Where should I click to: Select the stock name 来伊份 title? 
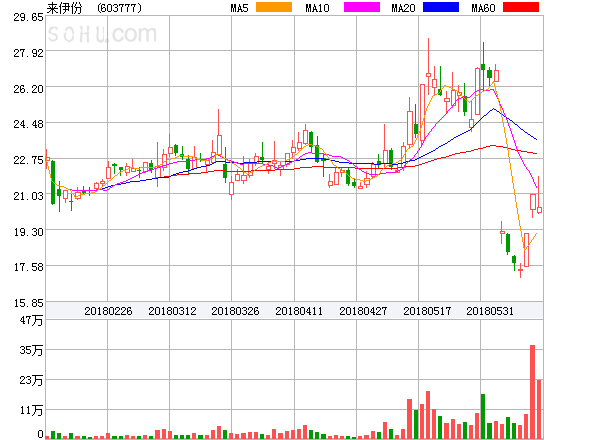[x=64, y=8]
